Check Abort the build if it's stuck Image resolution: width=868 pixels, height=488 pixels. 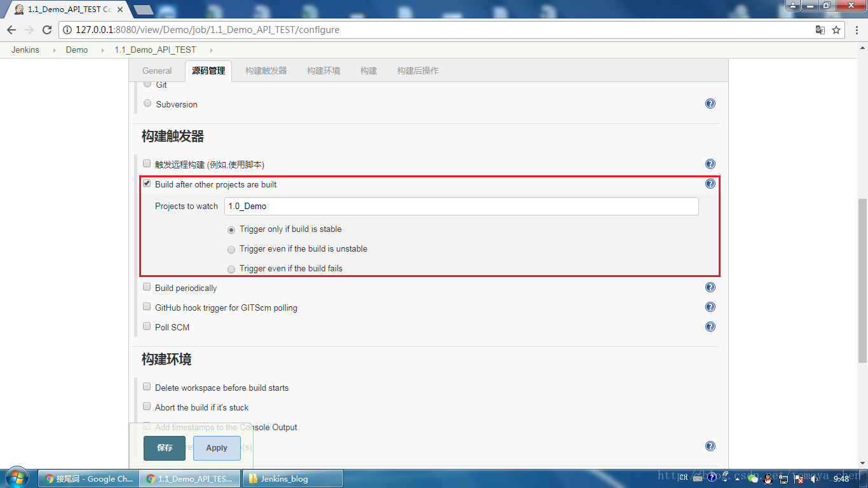click(x=147, y=406)
